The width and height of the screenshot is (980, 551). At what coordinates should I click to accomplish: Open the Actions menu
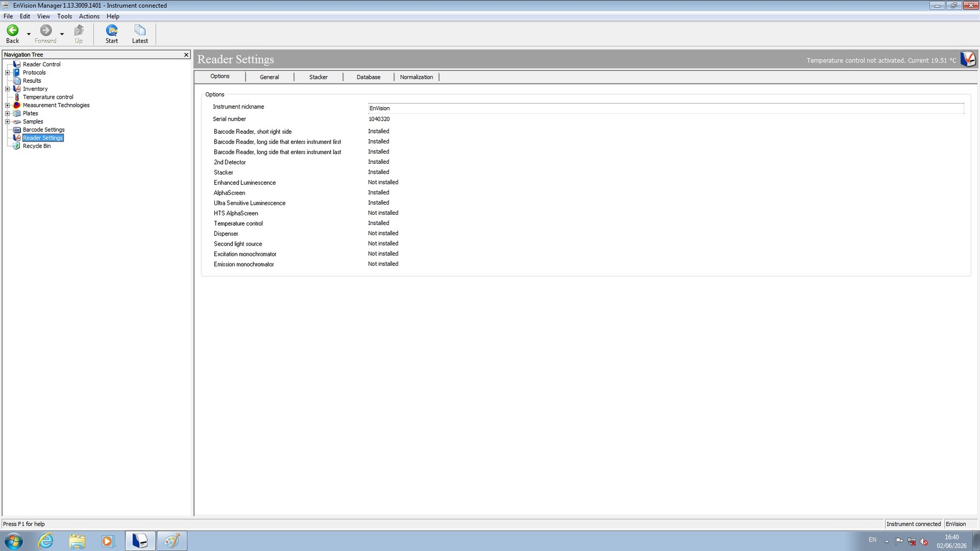click(x=89, y=16)
